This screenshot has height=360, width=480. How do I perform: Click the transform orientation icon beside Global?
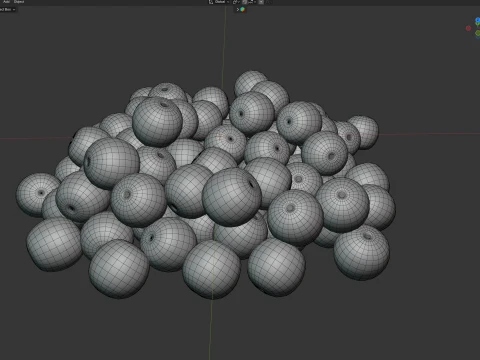coord(211,2)
